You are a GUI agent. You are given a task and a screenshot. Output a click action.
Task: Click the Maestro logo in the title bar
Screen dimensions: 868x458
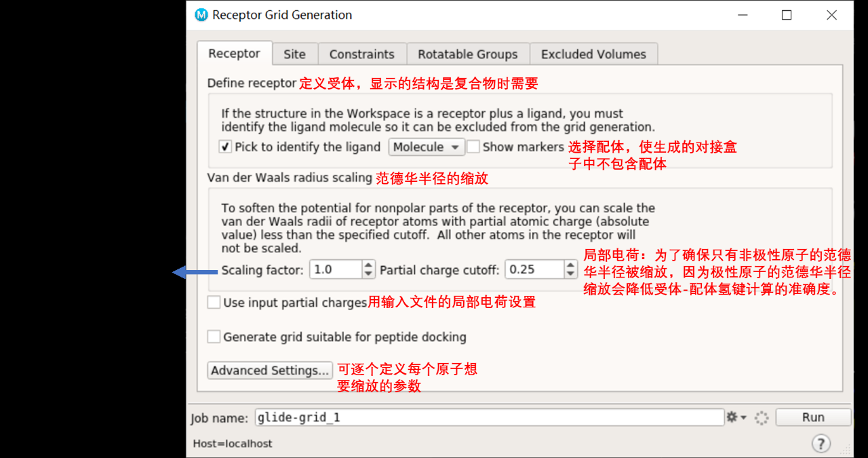(201, 15)
